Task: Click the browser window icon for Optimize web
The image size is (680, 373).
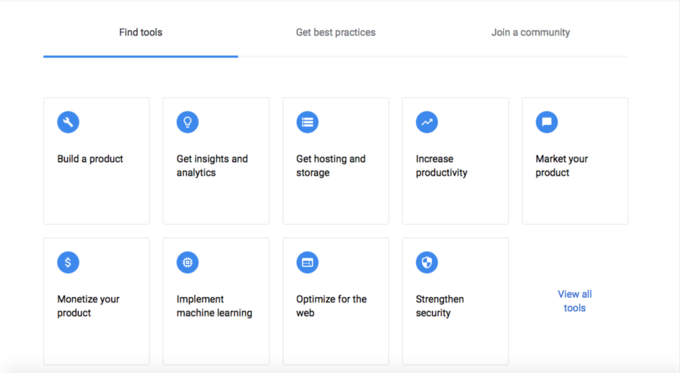Action: (307, 262)
